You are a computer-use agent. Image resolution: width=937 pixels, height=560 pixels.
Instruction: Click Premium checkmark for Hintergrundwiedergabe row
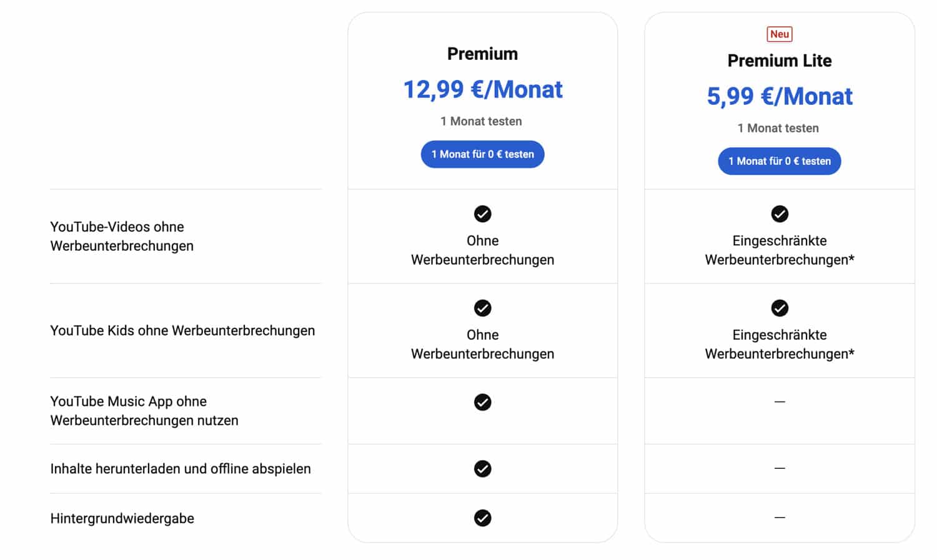(x=482, y=518)
